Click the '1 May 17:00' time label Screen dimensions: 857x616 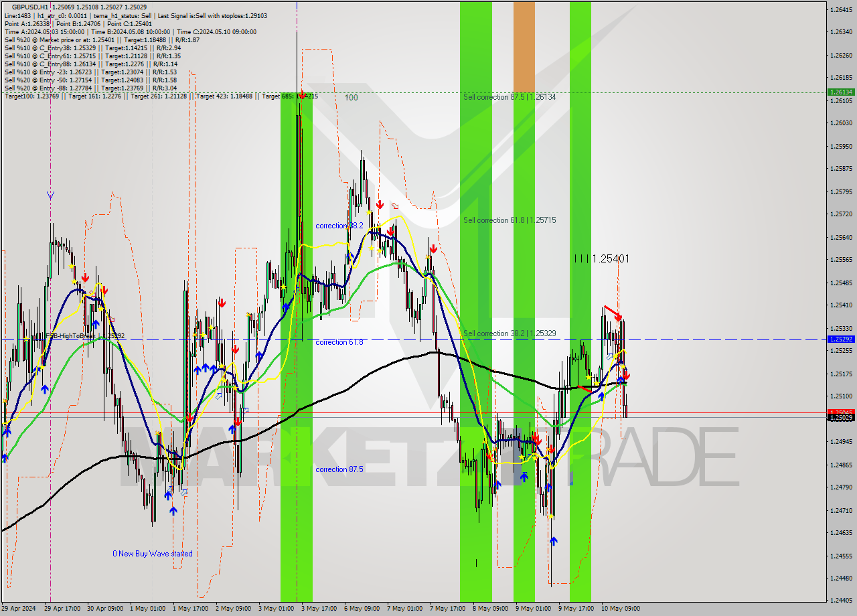(191, 609)
